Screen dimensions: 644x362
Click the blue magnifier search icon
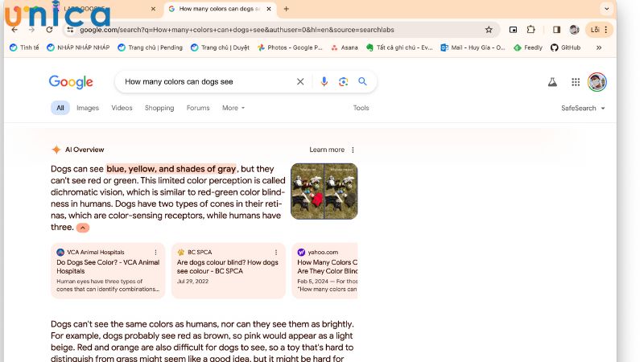pyautogui.click(x=362, y=82)
